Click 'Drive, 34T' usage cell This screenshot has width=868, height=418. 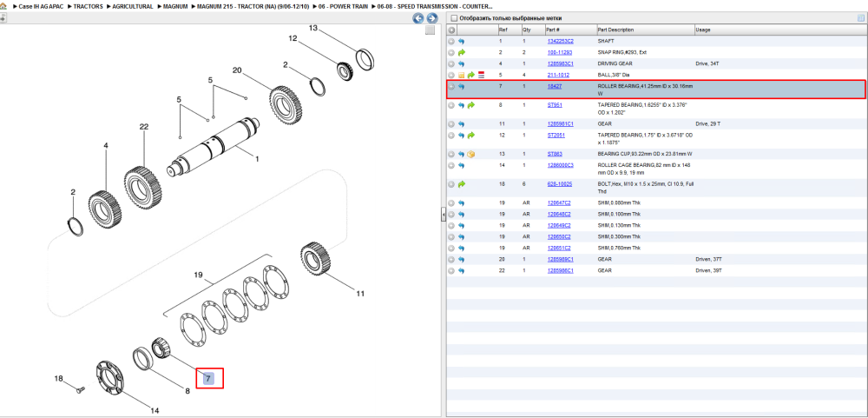point(707,63)
